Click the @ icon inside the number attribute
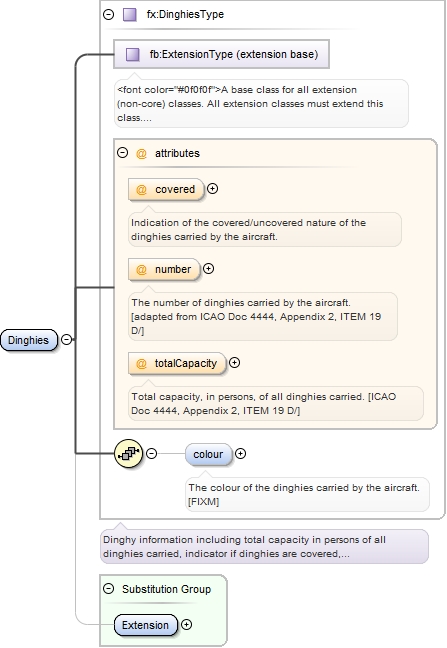This screenshot has width=447, height=648. click(x=141, y=269)
